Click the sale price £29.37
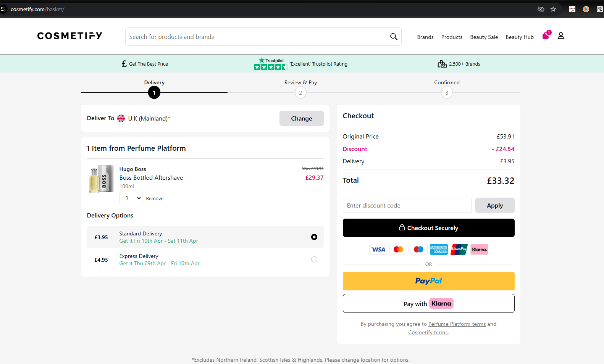This screenshot has height=364, width=604. point(314,177)
